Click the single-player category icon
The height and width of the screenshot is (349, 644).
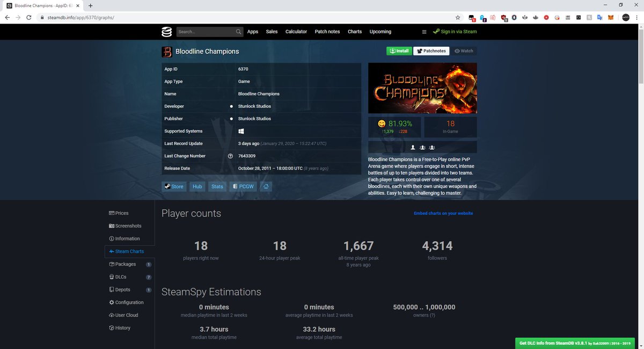[413, 147]
